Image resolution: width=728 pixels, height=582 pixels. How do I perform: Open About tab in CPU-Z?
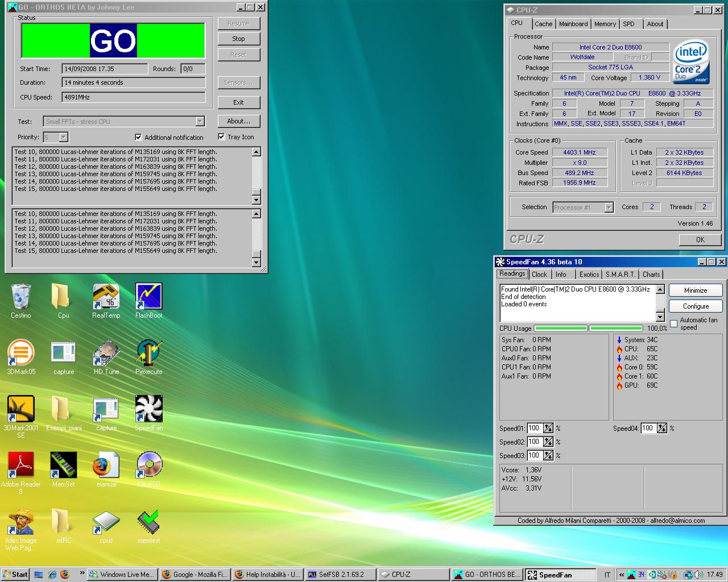pyautogui.click(x=655, y=24)
